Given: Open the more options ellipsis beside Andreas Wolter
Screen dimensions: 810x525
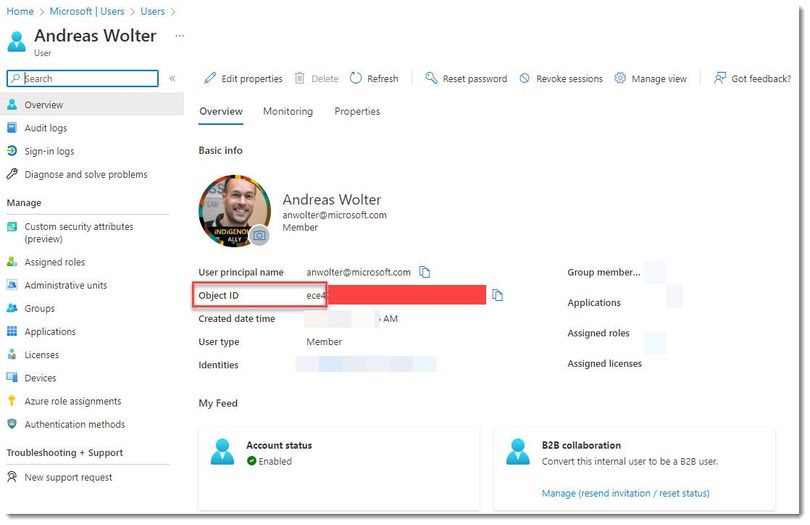Looking at the screenshot, I should pyautogui.click(x=179, y=36).
